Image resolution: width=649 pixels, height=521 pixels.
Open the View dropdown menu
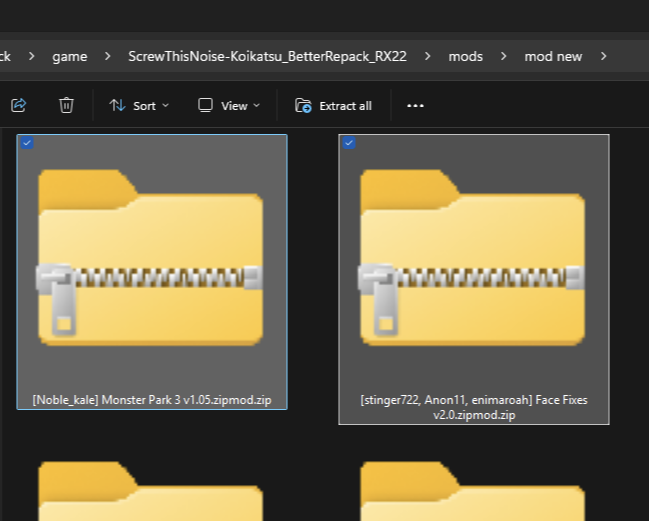[x=229, y=105]
